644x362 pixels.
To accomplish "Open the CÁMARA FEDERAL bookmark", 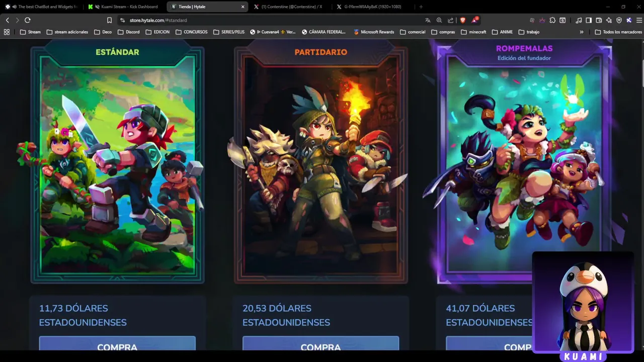I will (324, 32).
